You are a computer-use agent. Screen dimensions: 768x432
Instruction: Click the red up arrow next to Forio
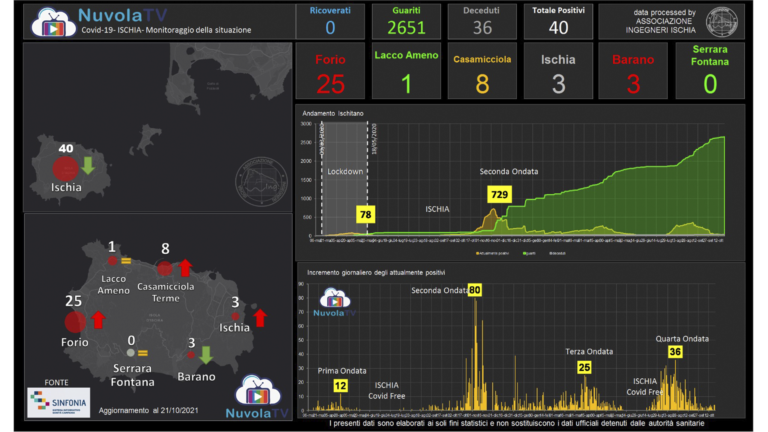[98, 320]
